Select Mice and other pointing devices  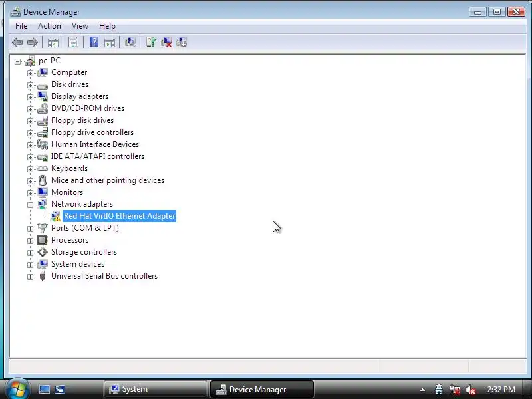point(108,180)
